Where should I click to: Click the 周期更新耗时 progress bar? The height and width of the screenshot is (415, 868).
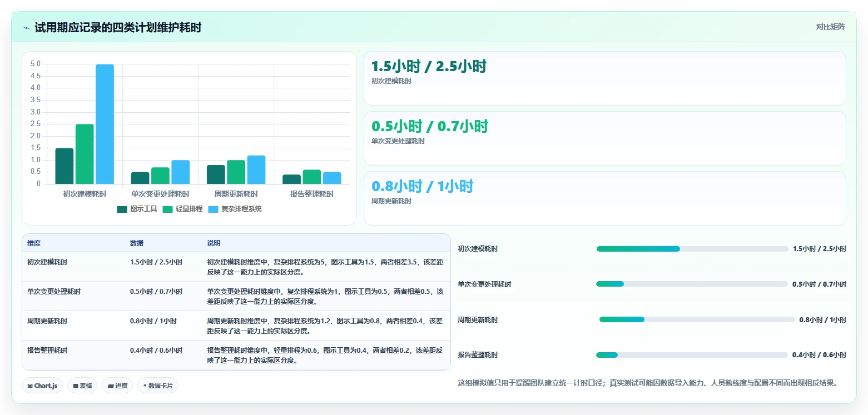697,319
